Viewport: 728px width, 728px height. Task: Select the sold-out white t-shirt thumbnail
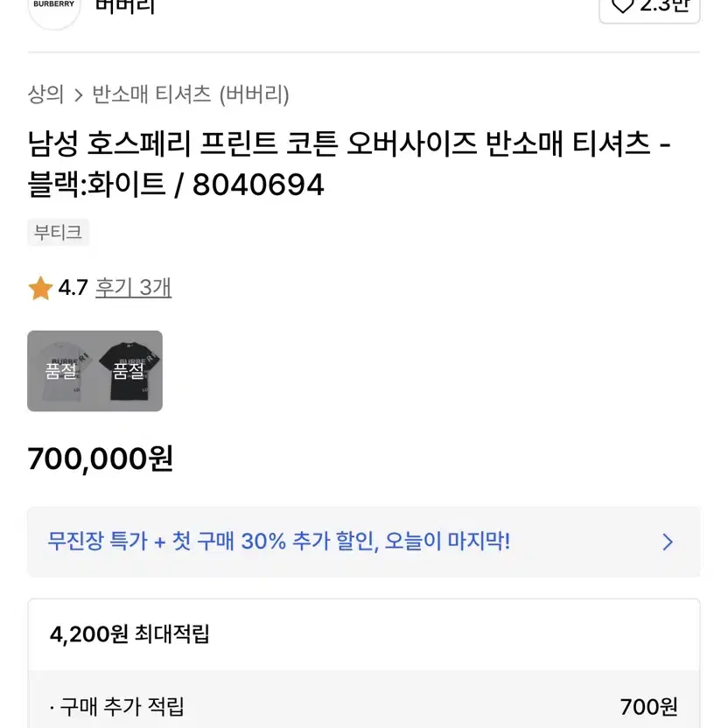pos(61,371)
